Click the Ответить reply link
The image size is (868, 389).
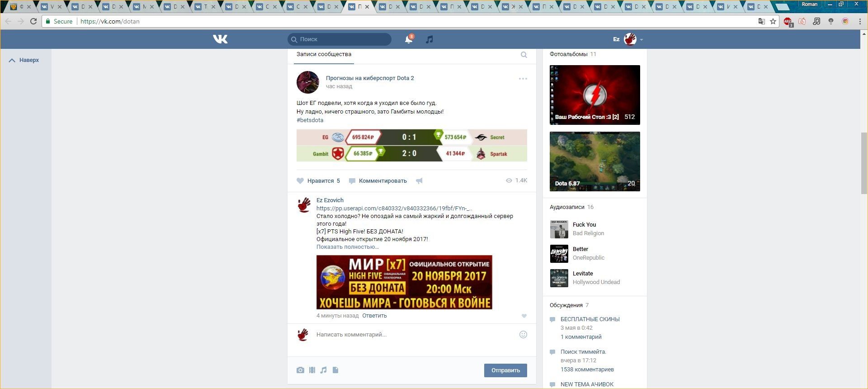click(x=374, y=316)
